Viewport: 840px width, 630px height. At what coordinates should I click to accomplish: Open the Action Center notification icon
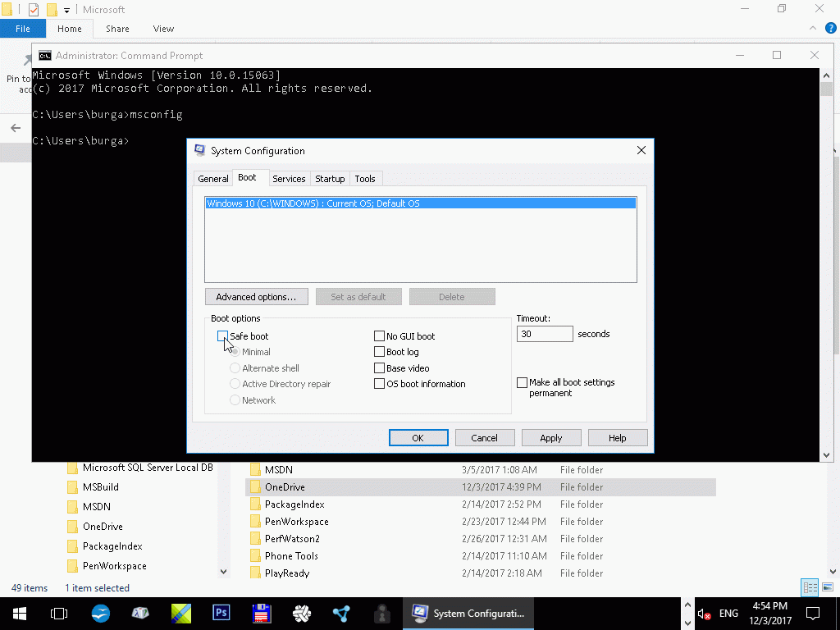tap(813, 614)
